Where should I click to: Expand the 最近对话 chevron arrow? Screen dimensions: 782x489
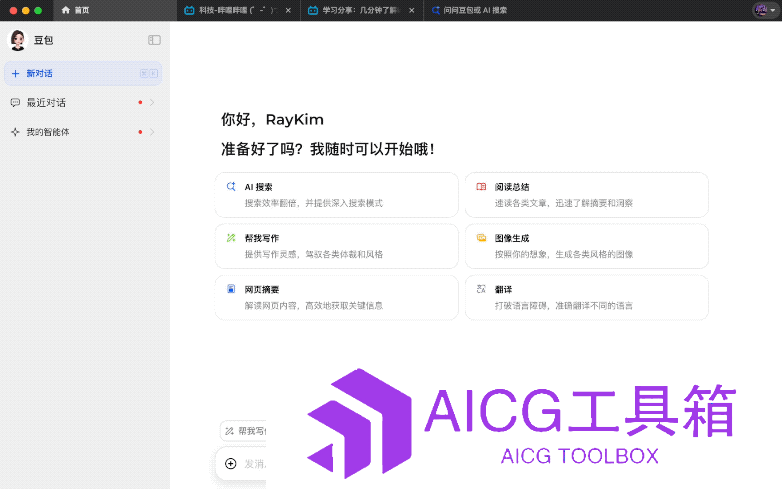pos(152,103)
